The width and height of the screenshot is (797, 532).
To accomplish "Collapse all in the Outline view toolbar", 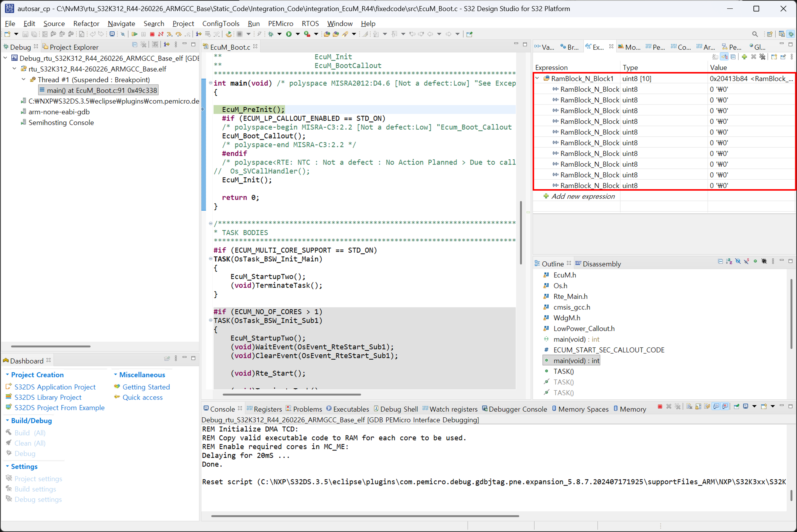I will click(x=720, y=261).
